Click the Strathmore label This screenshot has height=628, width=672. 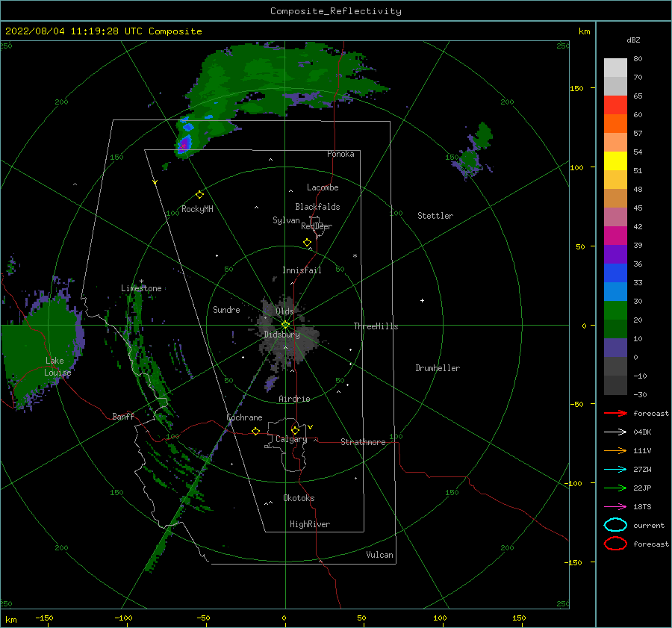[x=363, y=442]
